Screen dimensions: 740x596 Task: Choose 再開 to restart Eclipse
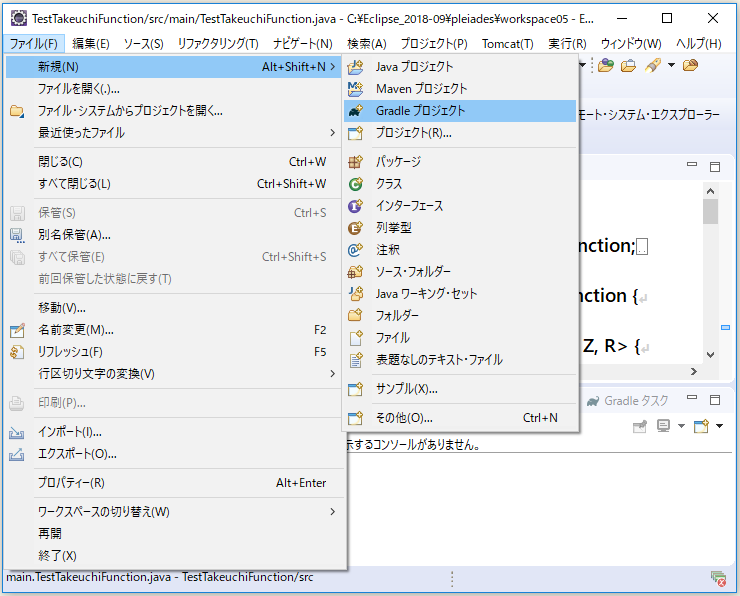point(174,534)
